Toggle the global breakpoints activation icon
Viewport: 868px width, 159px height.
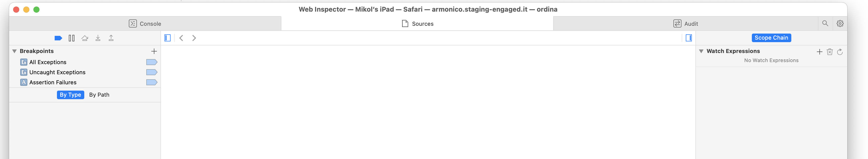click(x=58, y=38)
